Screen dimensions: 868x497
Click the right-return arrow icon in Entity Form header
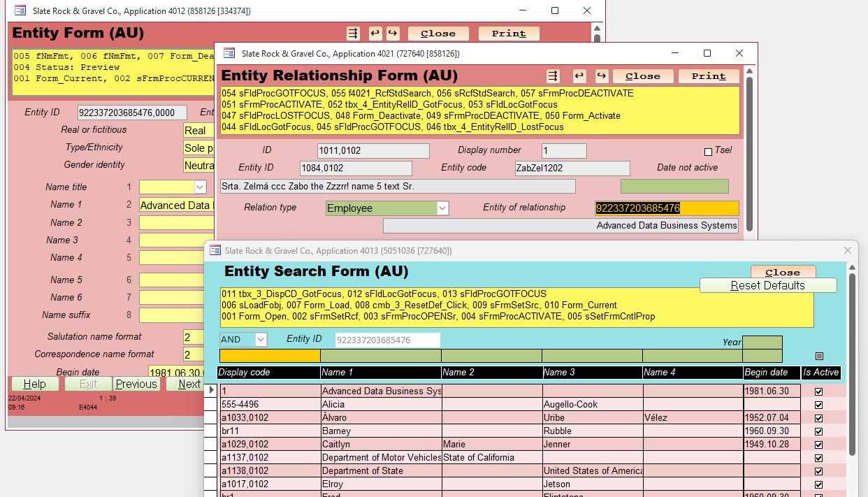tap(393, 34)
